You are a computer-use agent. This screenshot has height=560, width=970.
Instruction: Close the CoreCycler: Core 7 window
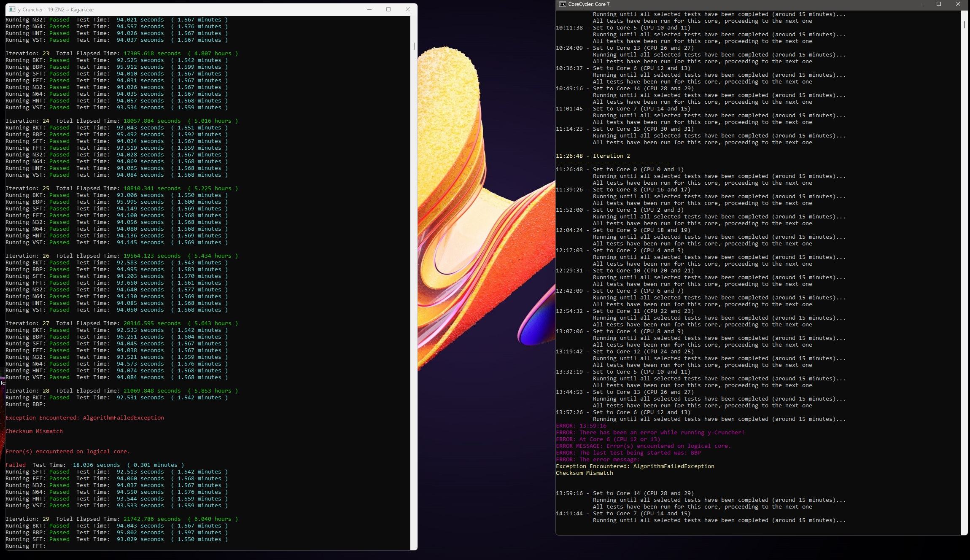coord(958,4)
